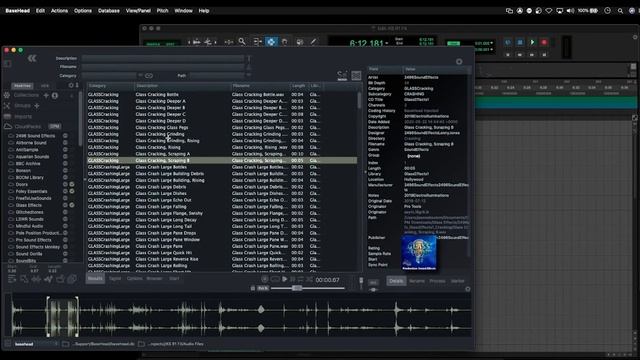Click the gear icon above details panel
The height and width of the screenshot is (360, 640).
tap(459, 62)
